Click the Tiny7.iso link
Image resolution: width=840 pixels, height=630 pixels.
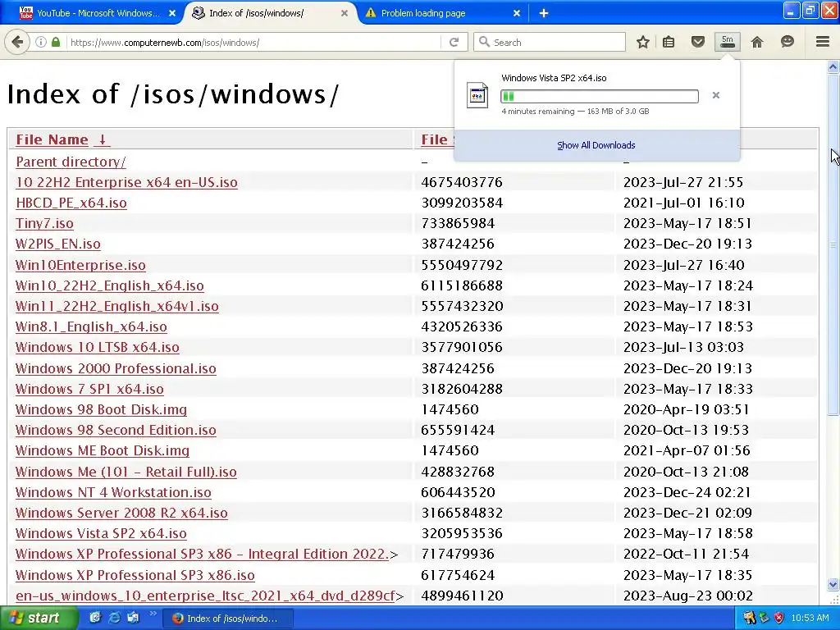coord(44,223)
